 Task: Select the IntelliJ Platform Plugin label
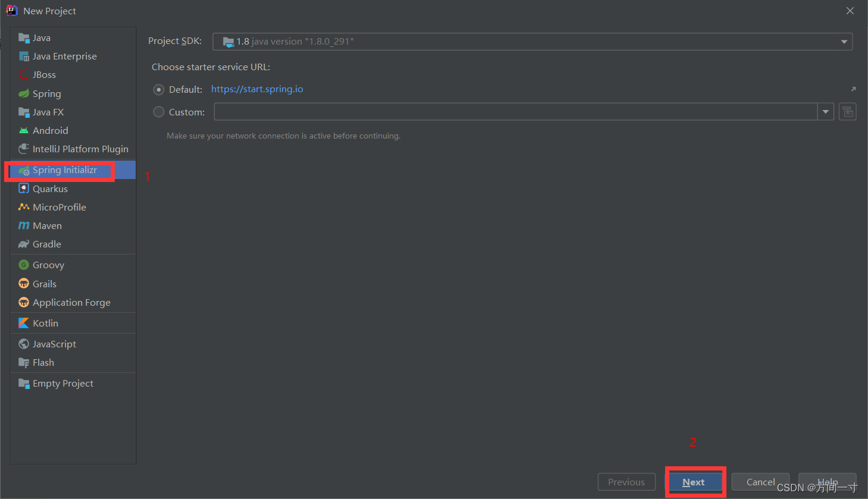pyautogui.click(x=80, y=149)
